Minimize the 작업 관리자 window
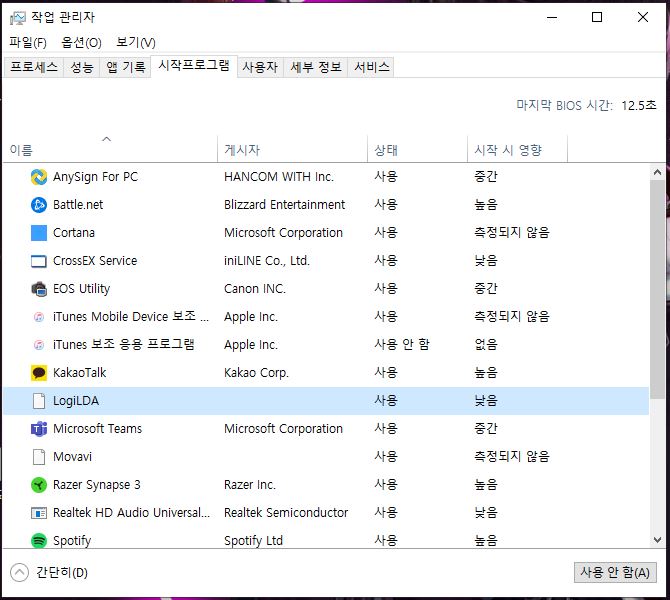The width and height of the screenshot is (670, 600). click(x=552, y=18)
